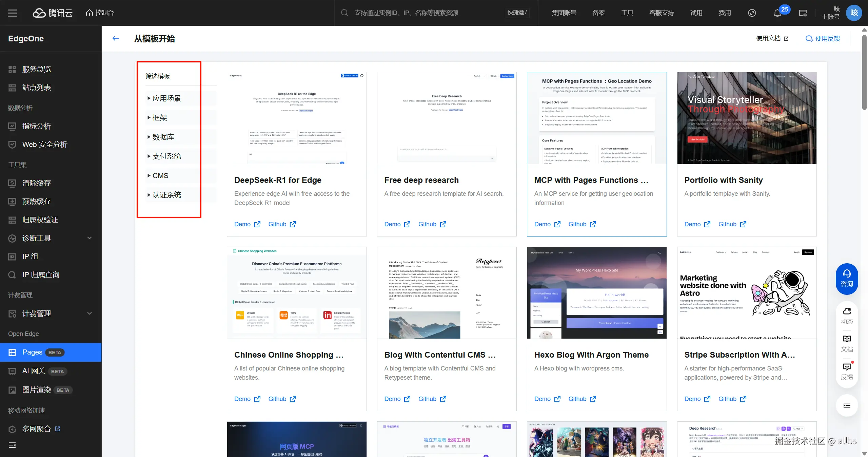The height and width of the screenshot is (457, 868).
Task: Click the hamburger menu icon top-left
Action: pyautogui.click(x=12, y=13)
